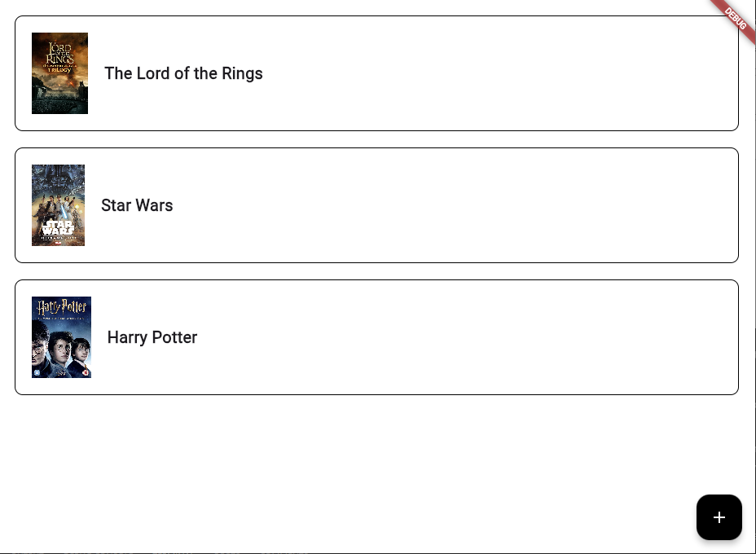
Task: Tap the black floating add button
Action: click(x=719, y=517)
